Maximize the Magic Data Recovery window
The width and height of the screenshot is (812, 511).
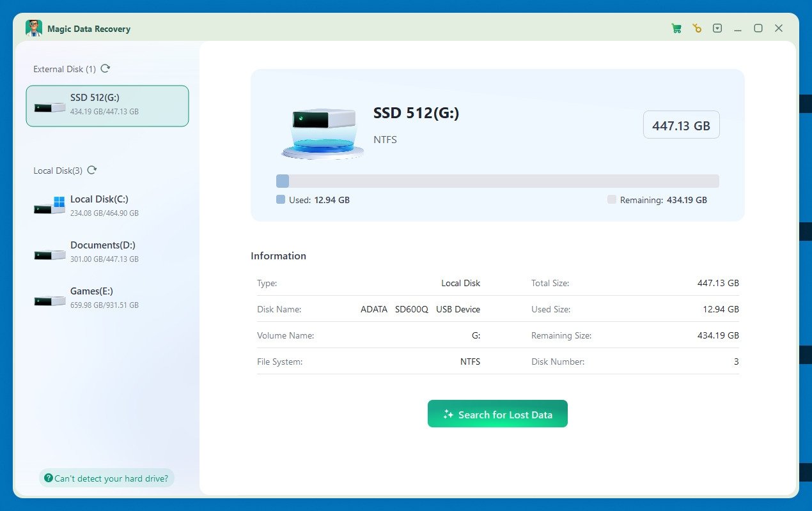tap(758, 29)
